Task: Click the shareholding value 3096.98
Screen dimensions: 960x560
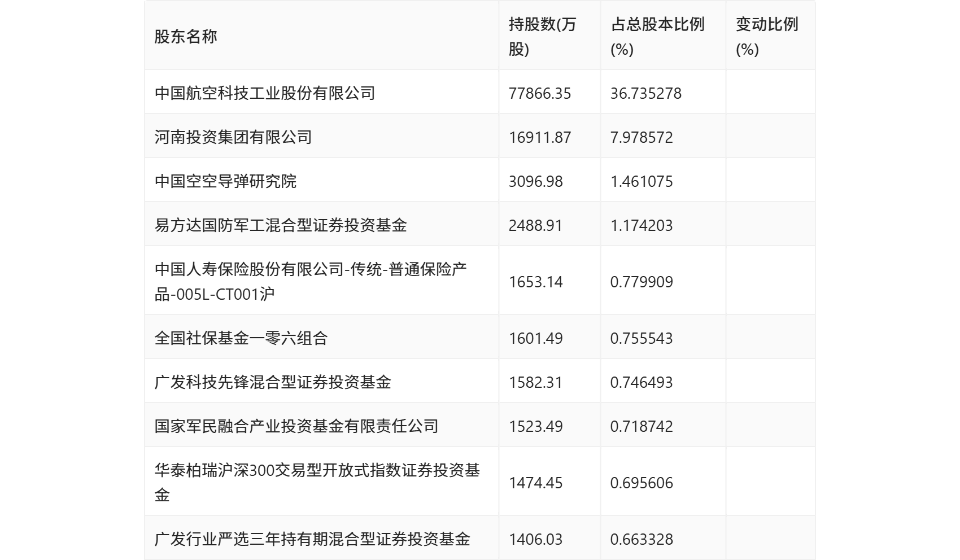Action: tap(536, 181)
